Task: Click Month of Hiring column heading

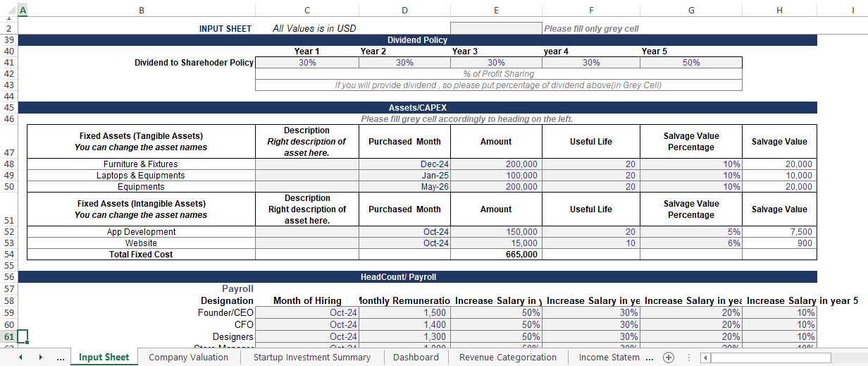Action: tap(306, 301)
